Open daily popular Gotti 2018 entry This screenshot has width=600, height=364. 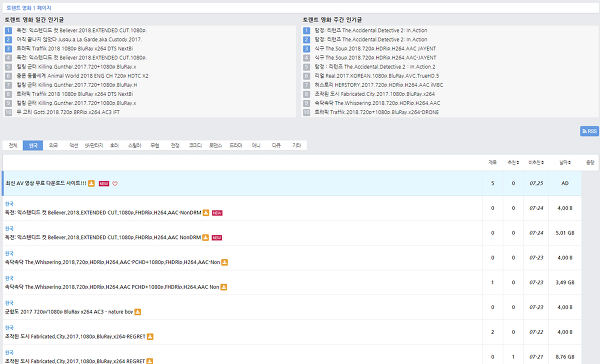point(68,112)
